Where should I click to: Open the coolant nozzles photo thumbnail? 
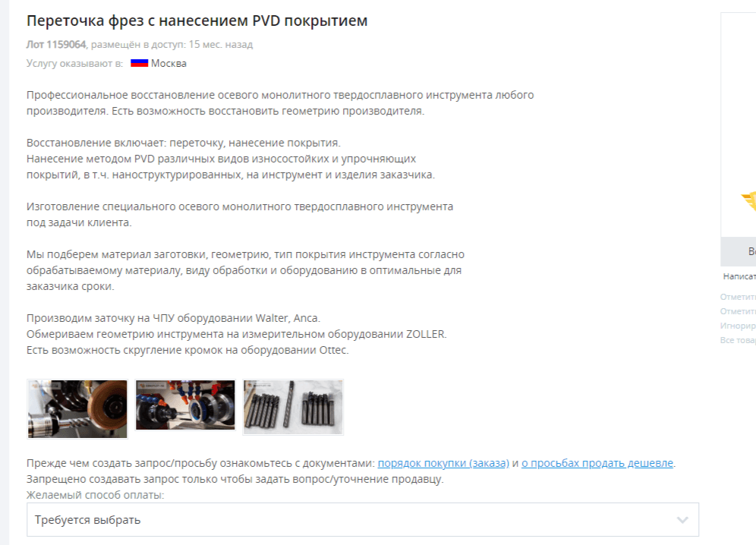(x=185, y=405)
